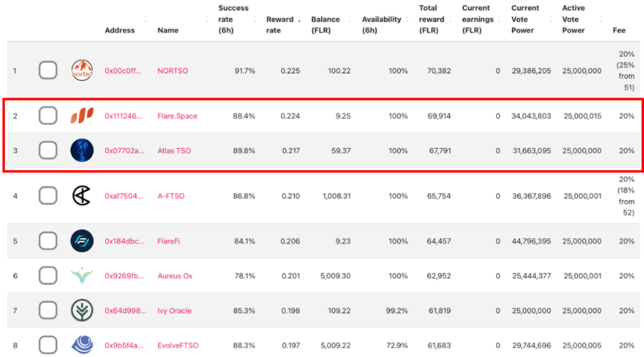644x357 pixels.
Task: Open the A-FTSO name link
Action: pyautogui.click(x=171, y=196)
